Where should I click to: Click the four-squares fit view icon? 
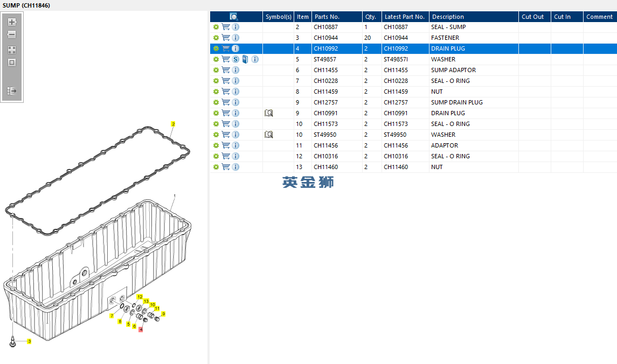click(12, 50)
